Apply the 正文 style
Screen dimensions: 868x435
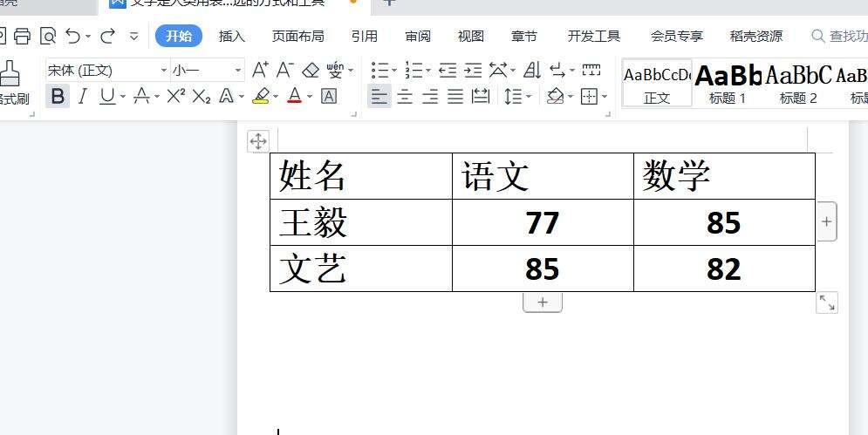[x=657, y=83]
